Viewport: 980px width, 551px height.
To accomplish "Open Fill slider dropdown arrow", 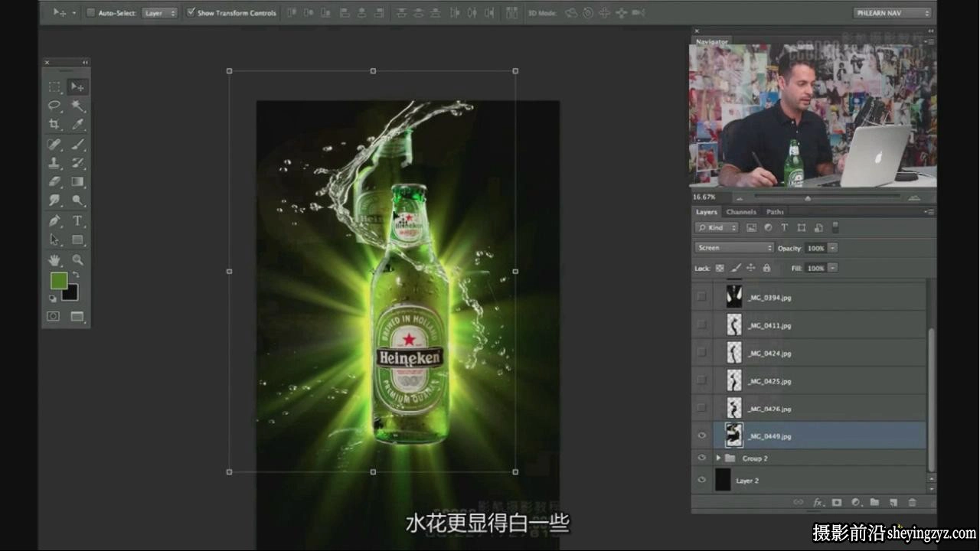I will [x=833, y=269].
